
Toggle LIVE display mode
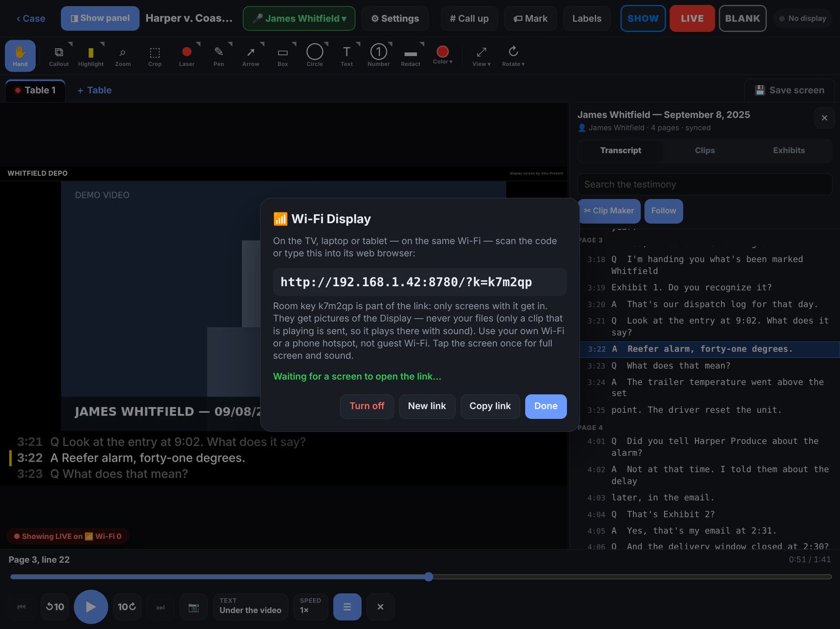pyautogui.click(x=692, y=18)
